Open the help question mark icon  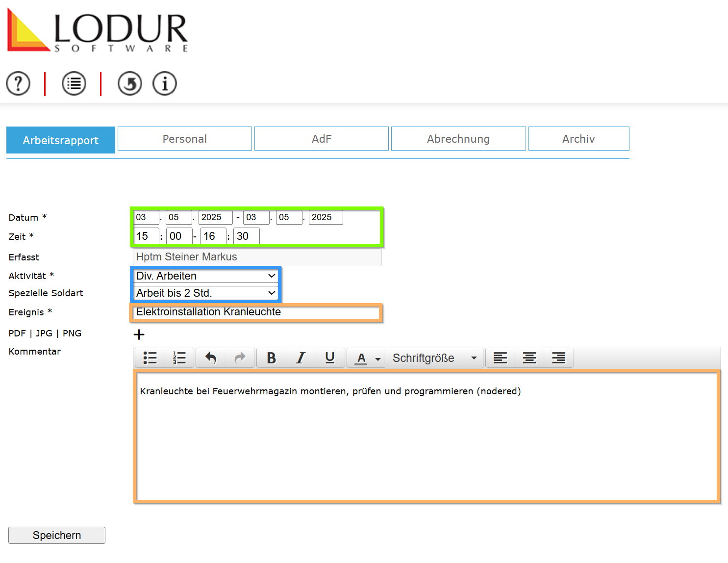point(18,83)
